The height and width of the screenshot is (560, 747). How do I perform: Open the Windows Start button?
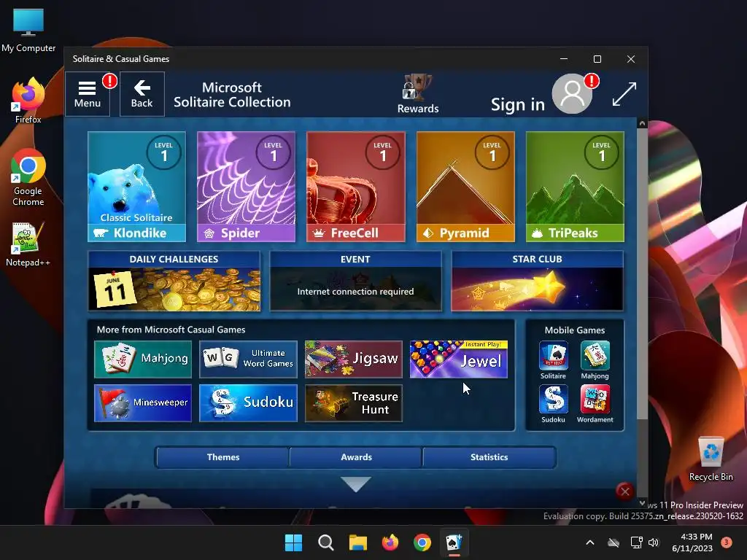293,542
